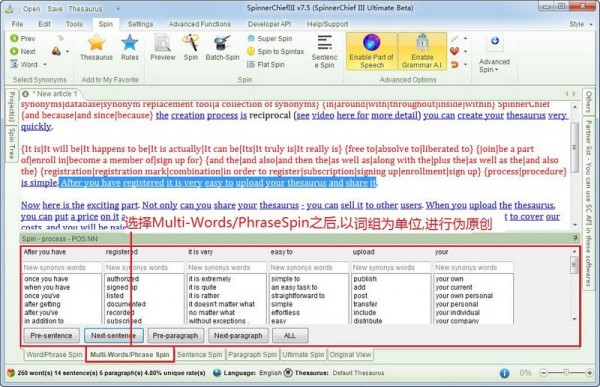Toggle Enable Part of Speech
This screenshot has width=600, height=387.
[372, 51]
